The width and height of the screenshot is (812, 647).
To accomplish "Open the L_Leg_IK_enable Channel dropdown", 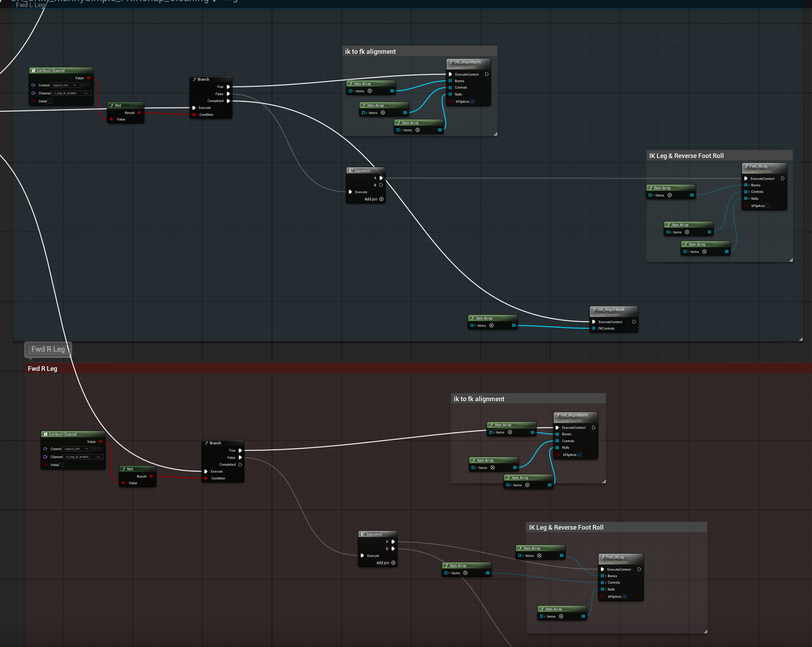I will (x=72, y=93).
